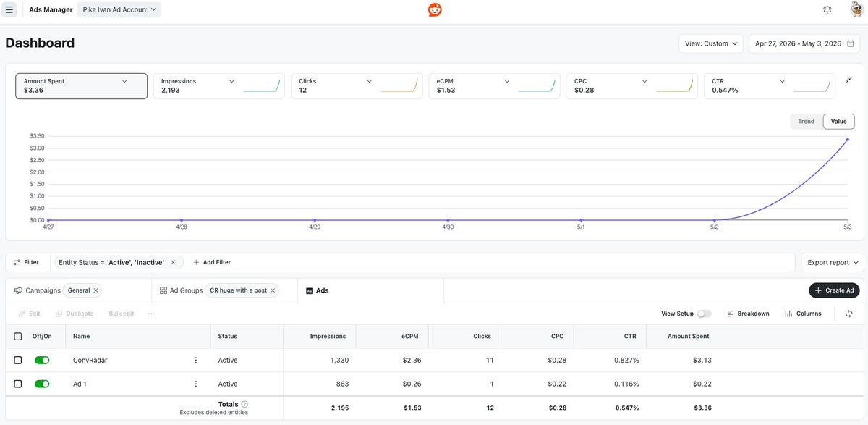Check the ConvRadar row checkbox
Image resolution: width=868 pixels, height=425 pixels.
pos(18,360)
